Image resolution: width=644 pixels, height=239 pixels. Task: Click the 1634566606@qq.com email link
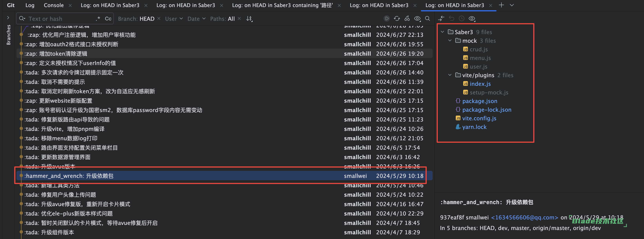(x=525, y=217)
